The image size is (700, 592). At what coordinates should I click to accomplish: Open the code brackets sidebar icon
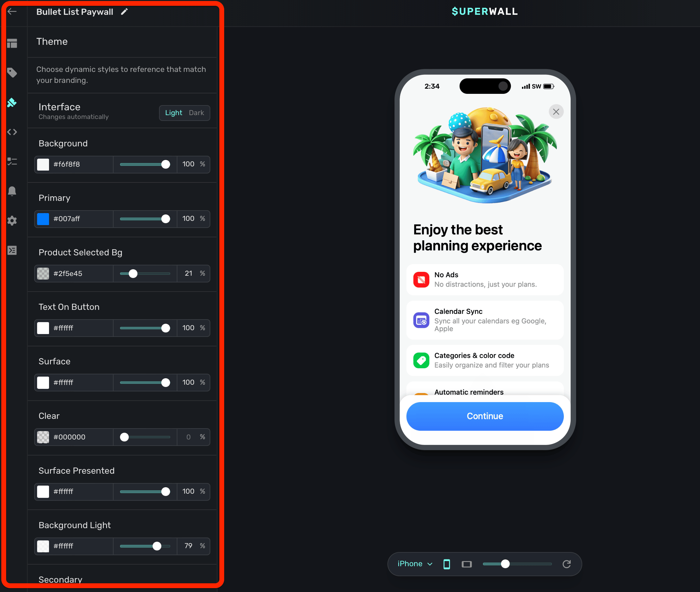[12, 132]
